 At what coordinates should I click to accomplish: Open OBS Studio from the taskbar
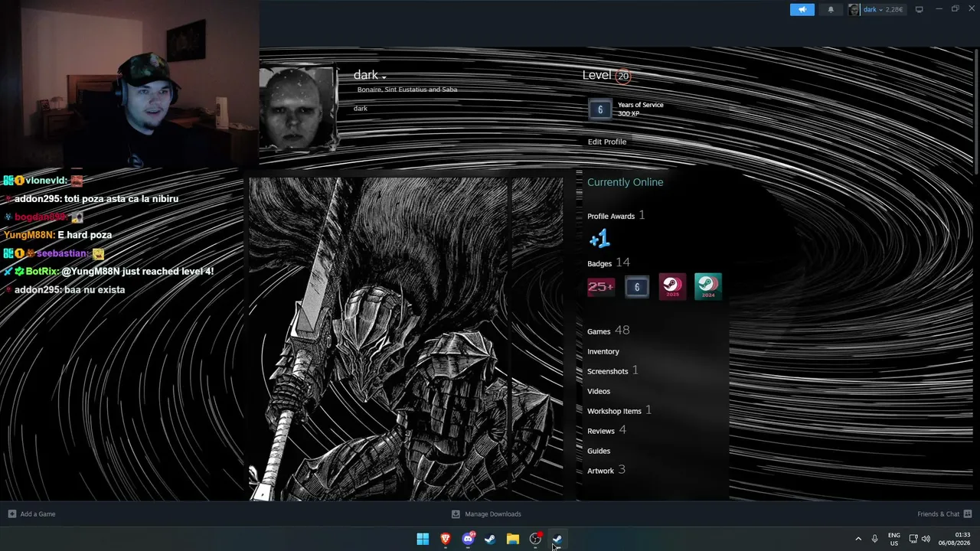tap(535, 540)
